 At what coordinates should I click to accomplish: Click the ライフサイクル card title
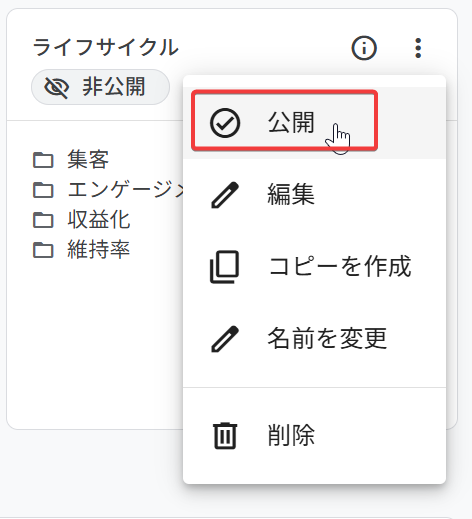106,48
